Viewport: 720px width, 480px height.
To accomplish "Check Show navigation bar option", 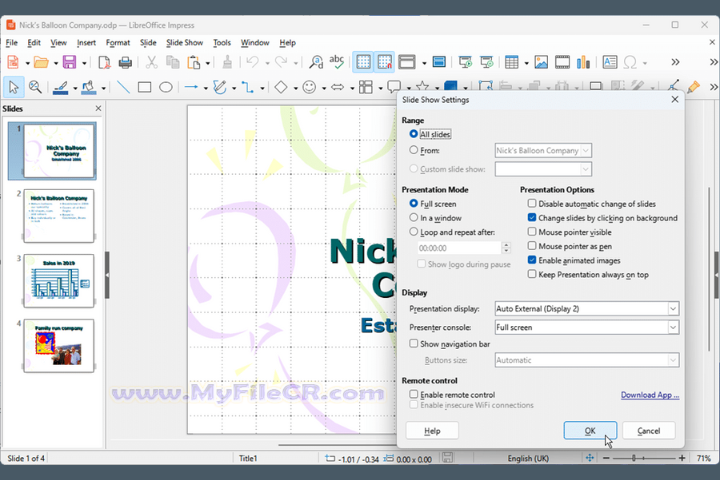I will pyautogui.click(x=414, y=343).
